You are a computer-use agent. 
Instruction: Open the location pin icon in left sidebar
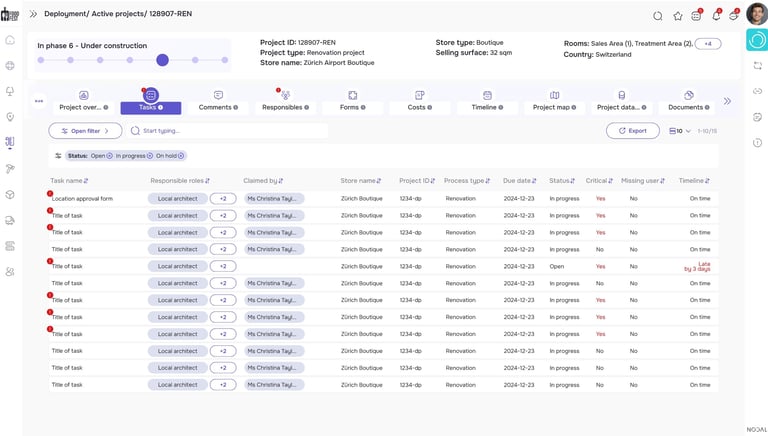click(10, 117)
